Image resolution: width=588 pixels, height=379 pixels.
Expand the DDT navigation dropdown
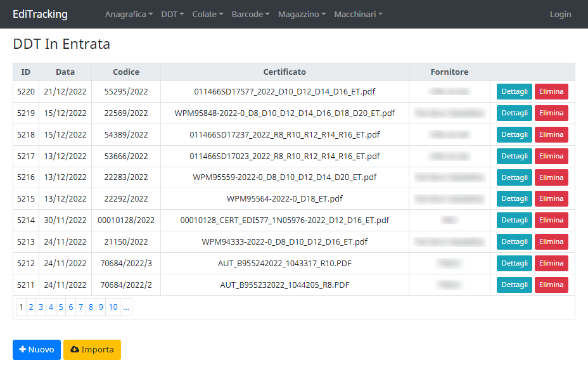[x=172, y=14]
